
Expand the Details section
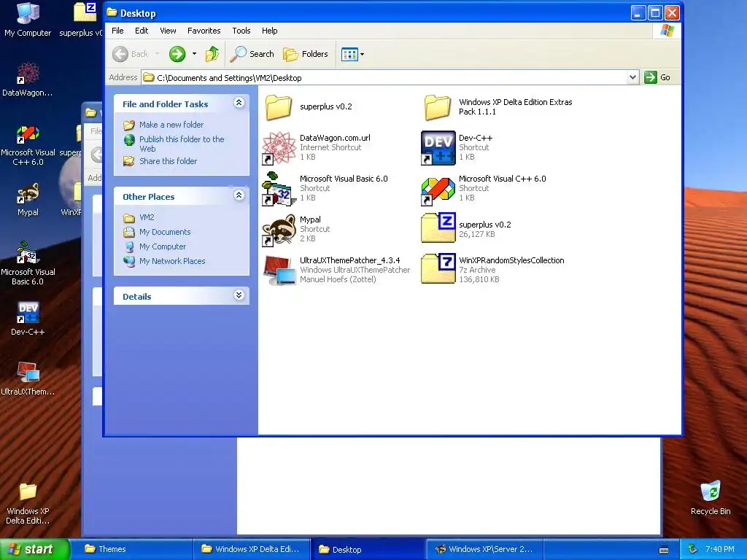(x=239, y=295)
